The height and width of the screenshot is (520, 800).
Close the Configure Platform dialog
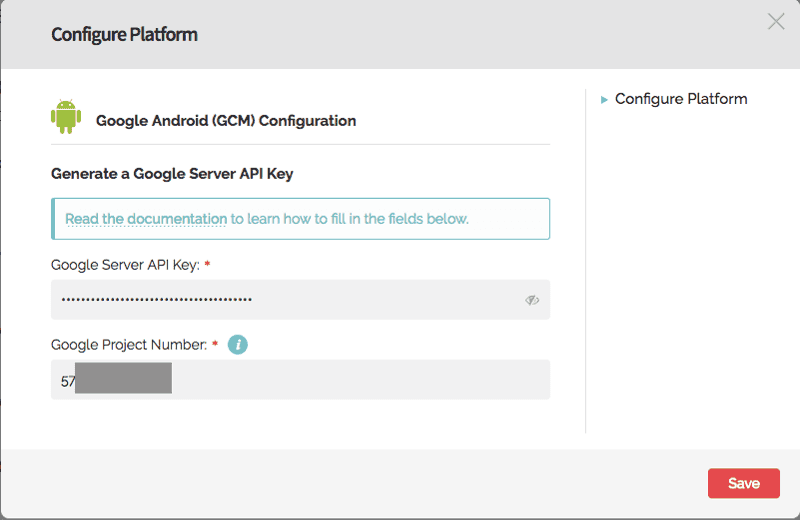(x=776, y=21)
